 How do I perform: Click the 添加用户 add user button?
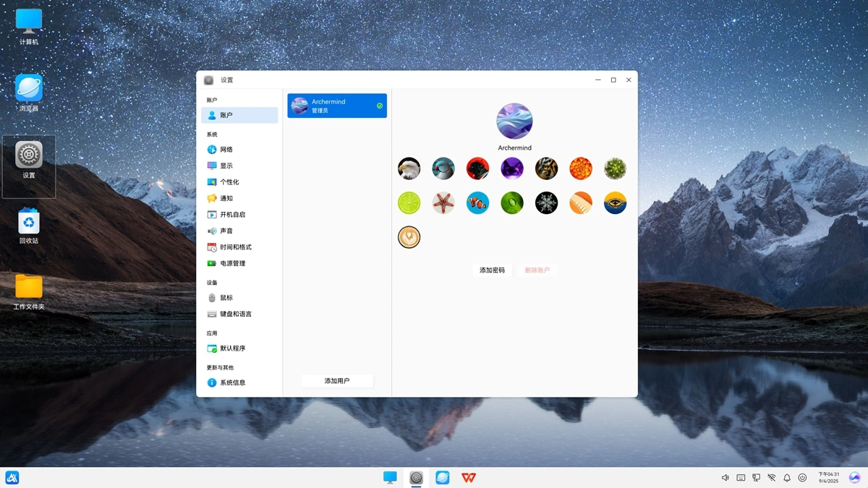coord(337,380)
